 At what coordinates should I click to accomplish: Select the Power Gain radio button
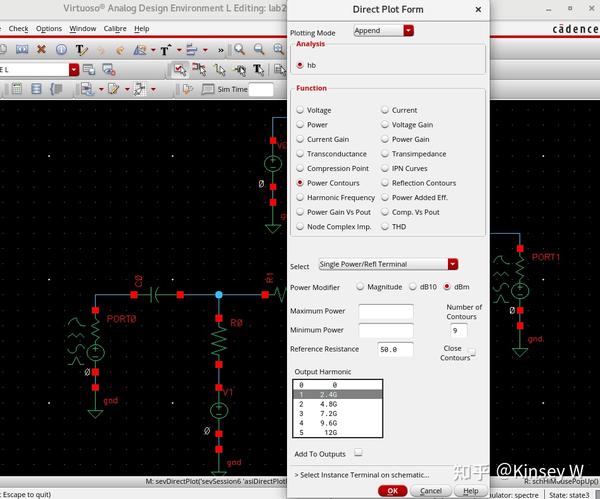385,139
